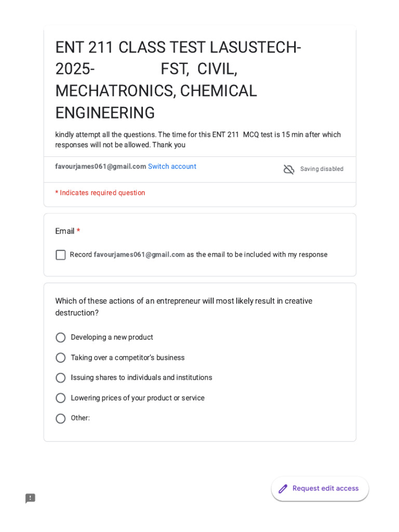Click the Request edit access button

[320, 488]
